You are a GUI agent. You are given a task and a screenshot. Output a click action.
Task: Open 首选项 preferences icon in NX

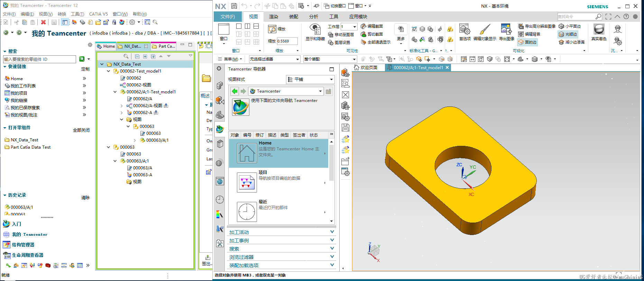[464, 29]
